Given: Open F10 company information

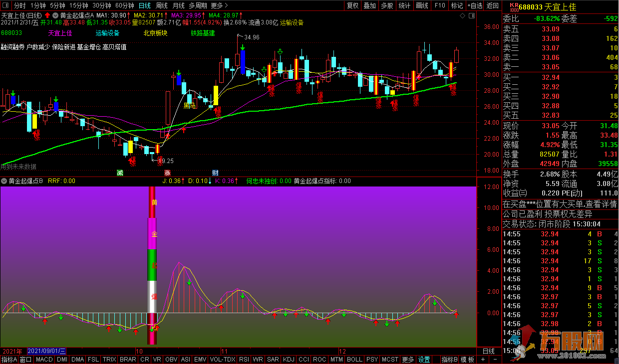Looking at the screenshot, I should [x=439, y=5].
